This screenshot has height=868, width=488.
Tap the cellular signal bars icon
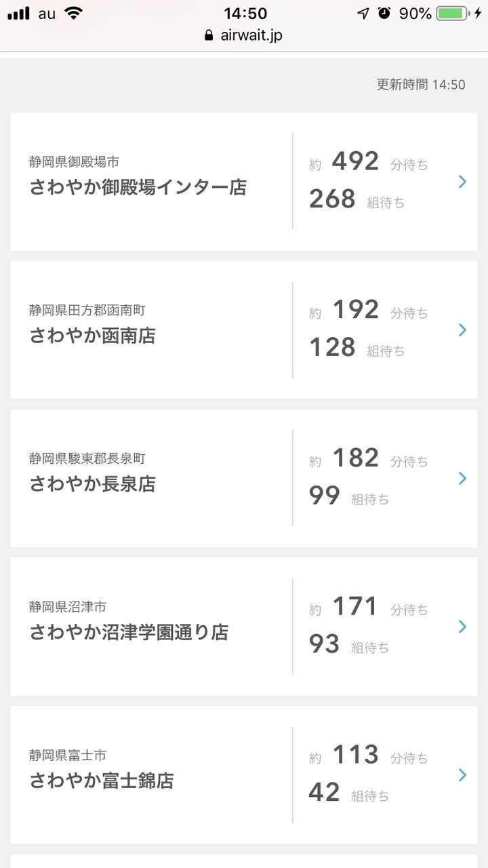[x=19, y=14]
